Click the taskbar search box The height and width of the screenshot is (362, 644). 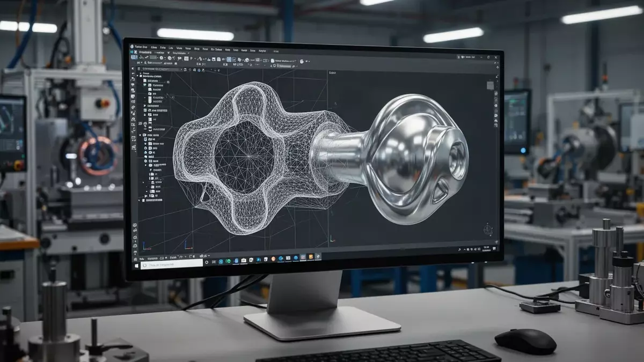(x=172, y=265)
